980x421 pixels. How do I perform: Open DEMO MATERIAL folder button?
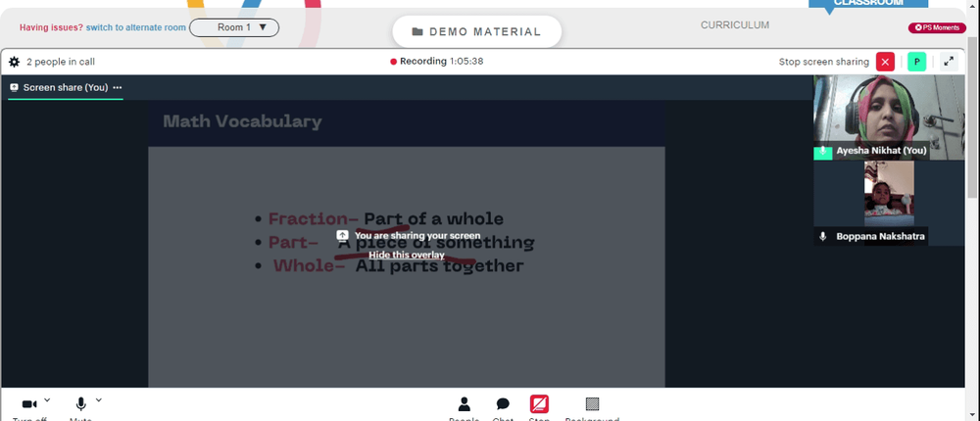pyautogui.click(x=477, y=32)
